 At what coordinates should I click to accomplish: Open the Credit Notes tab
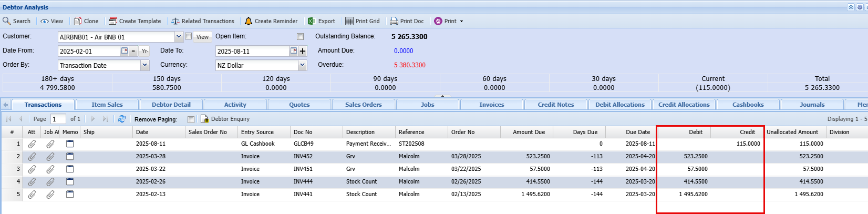tap(555, 105)
